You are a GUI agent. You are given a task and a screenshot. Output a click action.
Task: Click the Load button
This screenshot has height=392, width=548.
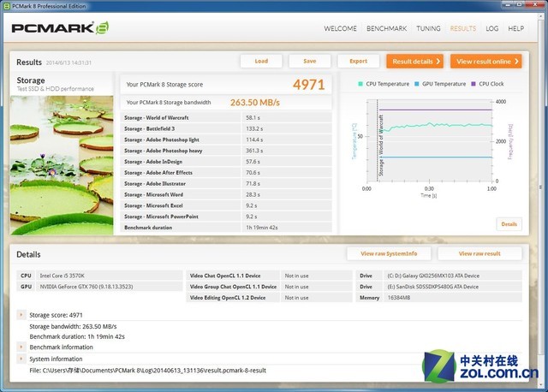[x=261, y=61]
